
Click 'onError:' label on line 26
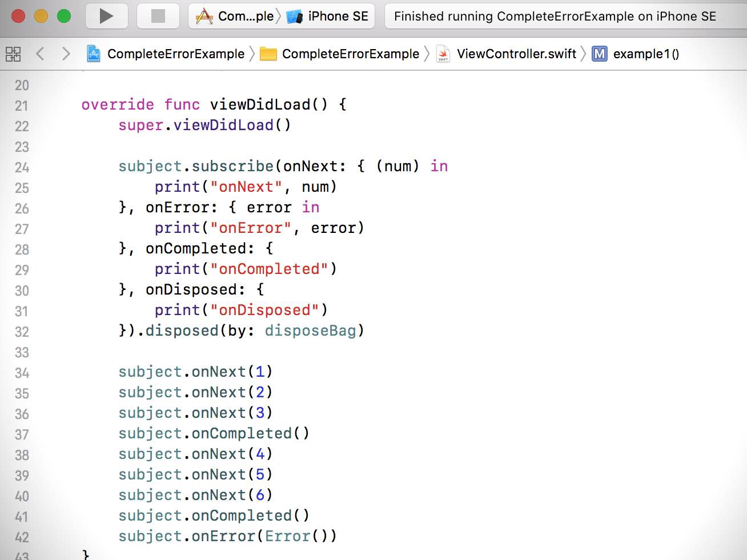point(182,207)
